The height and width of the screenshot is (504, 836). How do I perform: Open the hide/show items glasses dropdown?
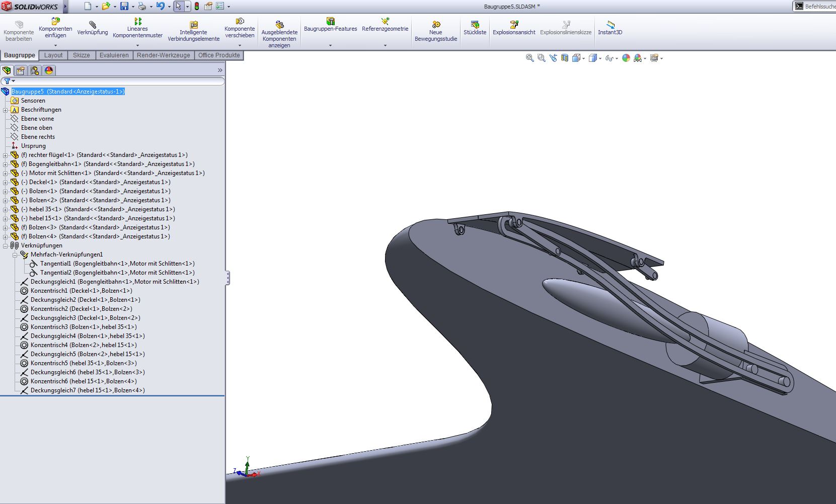tap(611, 58)
